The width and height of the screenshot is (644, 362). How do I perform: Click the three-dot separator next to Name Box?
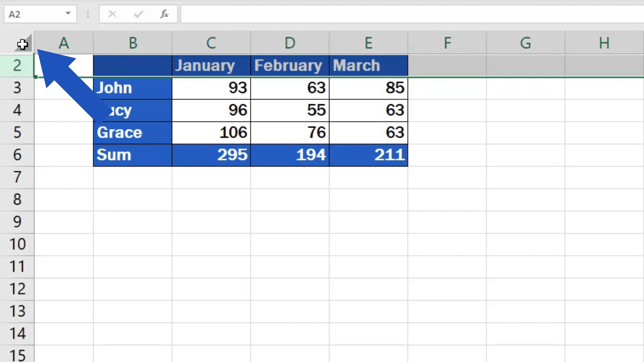88,14
